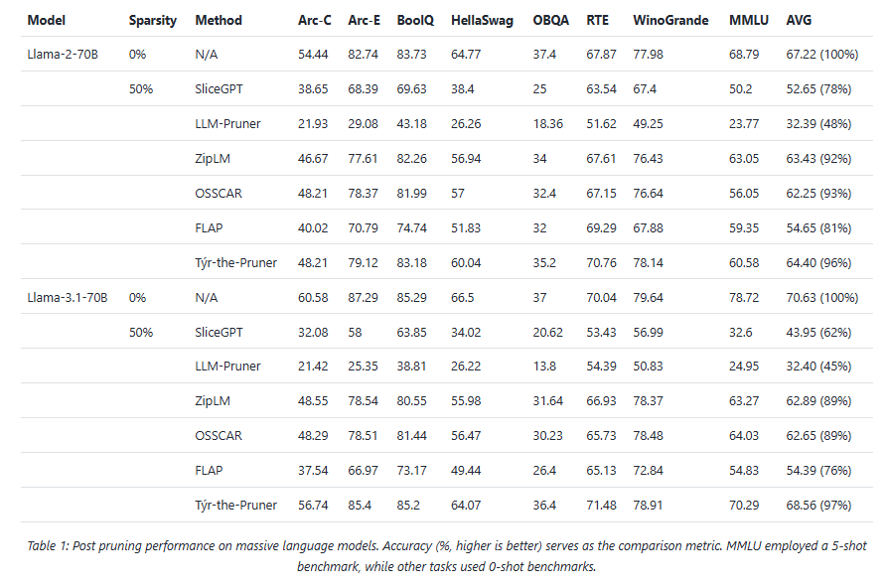888x588 pixels.
Task: Click the WinoGrande column header
Action: pyautogui.click(x=668, y=20)
